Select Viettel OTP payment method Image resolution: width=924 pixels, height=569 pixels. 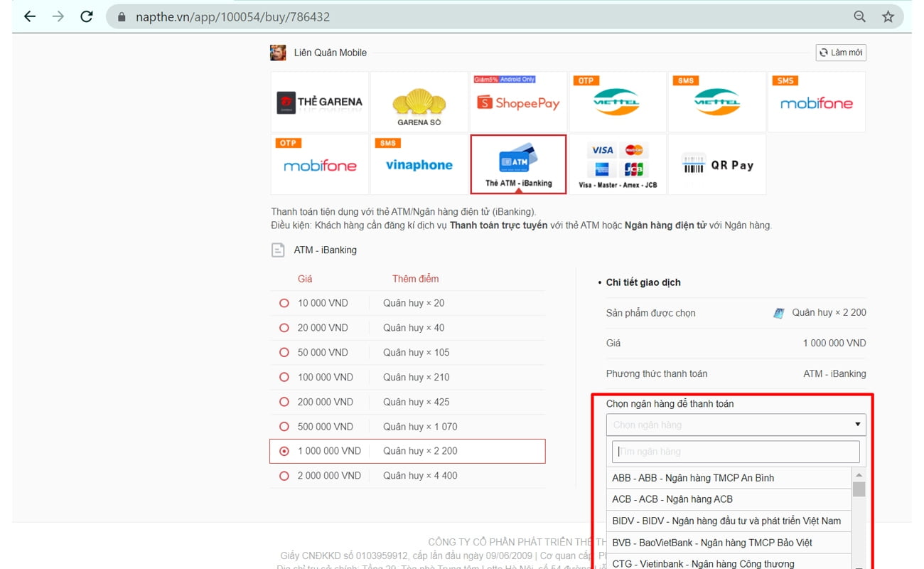pyautogui.click(x=618, y=102)
